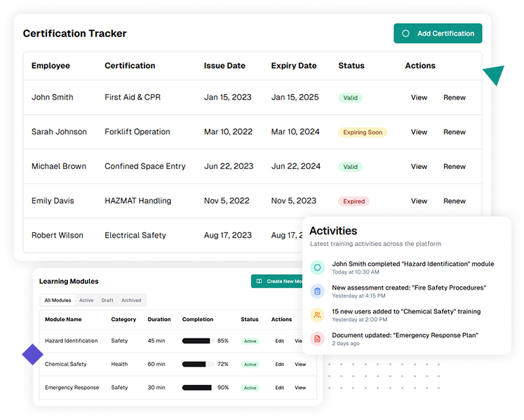Switch to the Active modules tab
Image resolution: width=524 pixels, height=420 pixels.
(86, 300)
